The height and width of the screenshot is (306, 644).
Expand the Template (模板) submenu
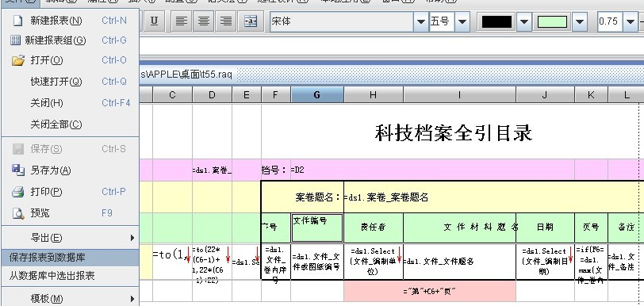click(71, 298)
